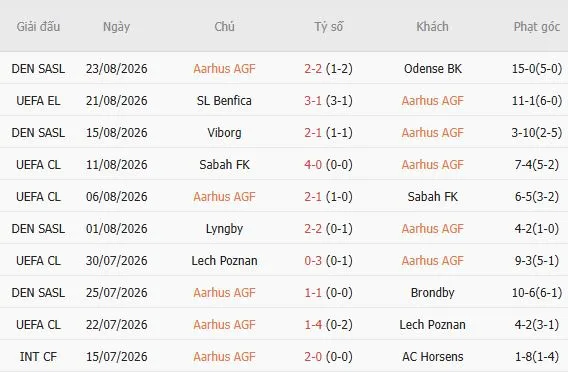
Task: Open the Viborg team page
Action: point(224,133)
